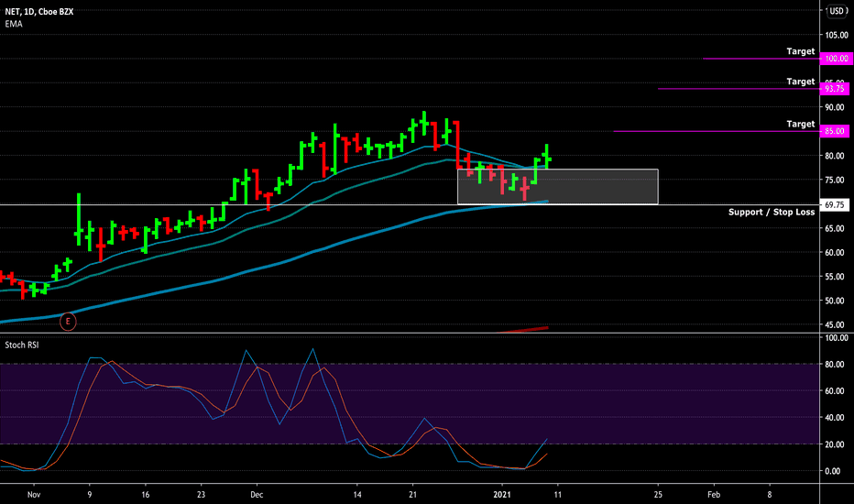Click the 'Target' label above 93.75 line
The image size is (854, 504).
click(801, 82)
